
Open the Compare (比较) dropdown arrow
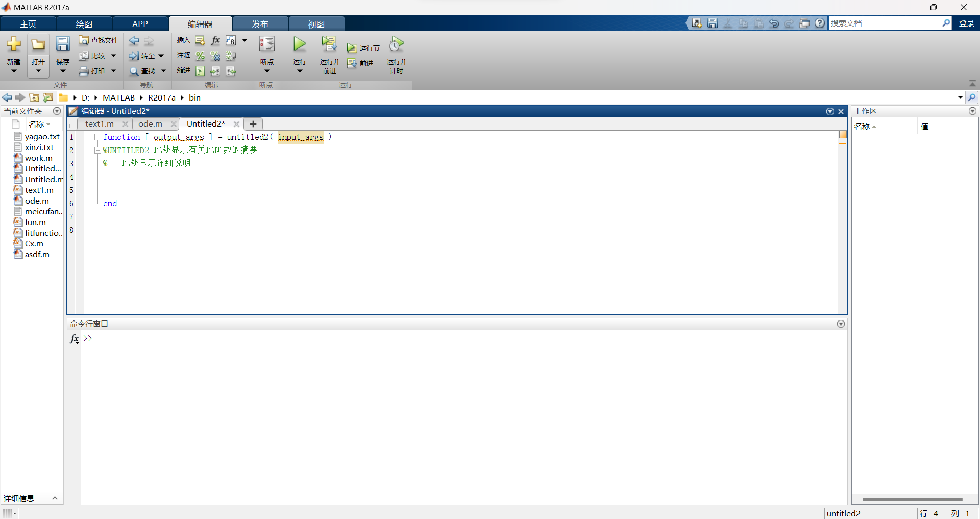[x=113, y=56]
